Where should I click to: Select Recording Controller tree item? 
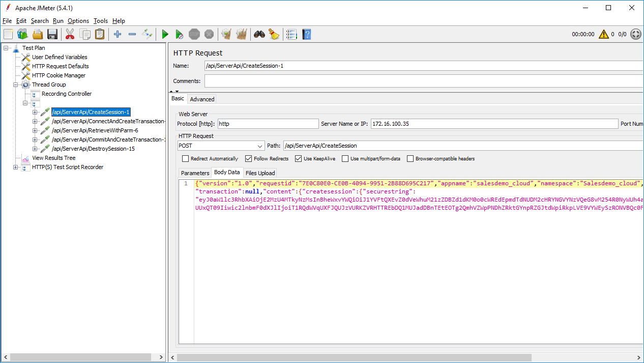[x=67, y=94]
